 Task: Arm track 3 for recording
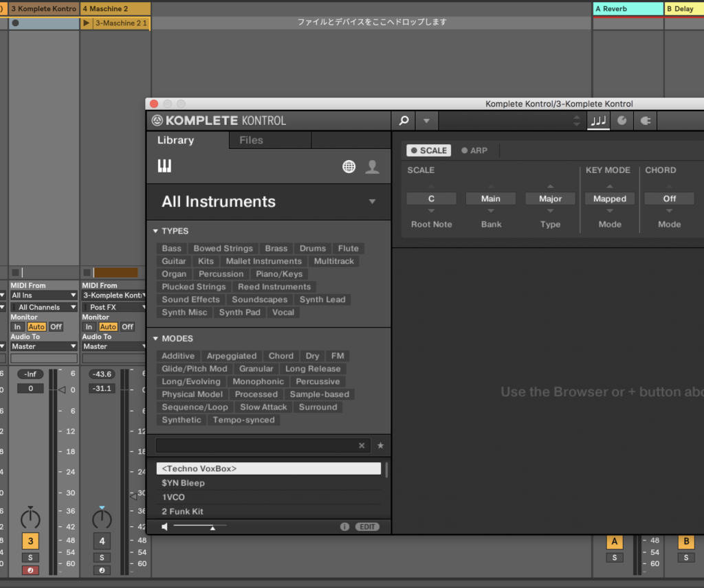30,570
